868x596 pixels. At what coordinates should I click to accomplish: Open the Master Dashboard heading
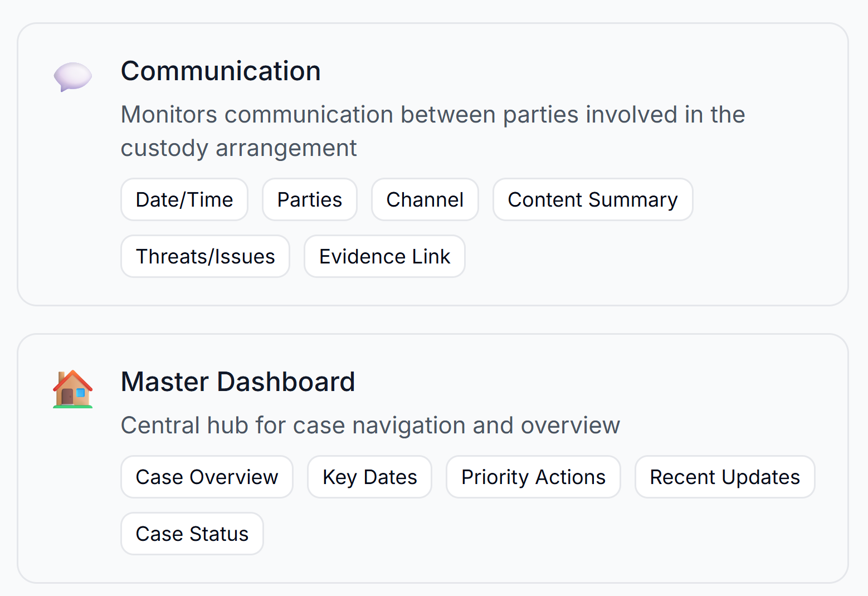tap(238, 382)
